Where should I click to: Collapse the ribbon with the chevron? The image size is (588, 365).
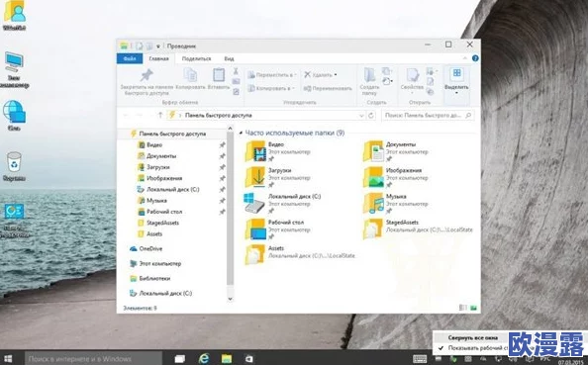pyautogui.click(x=465, y=58)
